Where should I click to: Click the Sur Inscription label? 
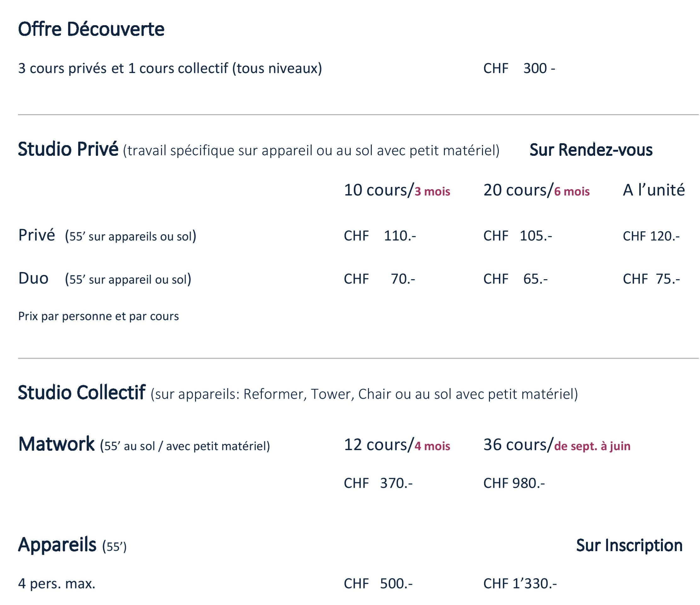629,545
